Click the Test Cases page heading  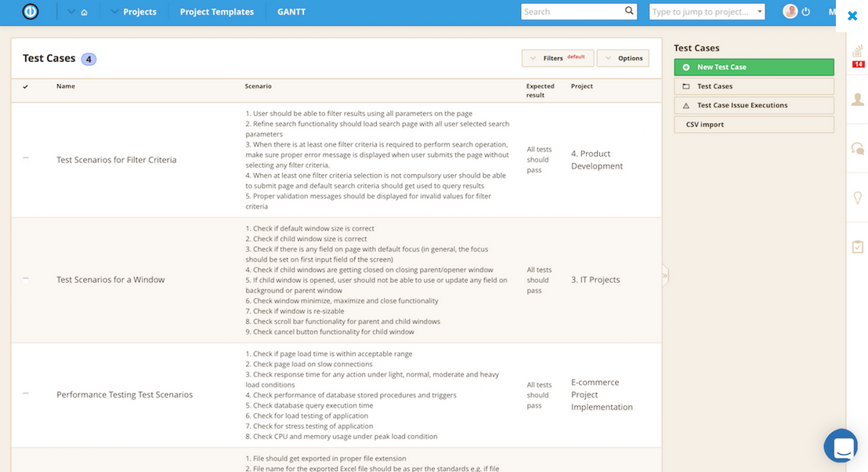[x=49, y=58]
